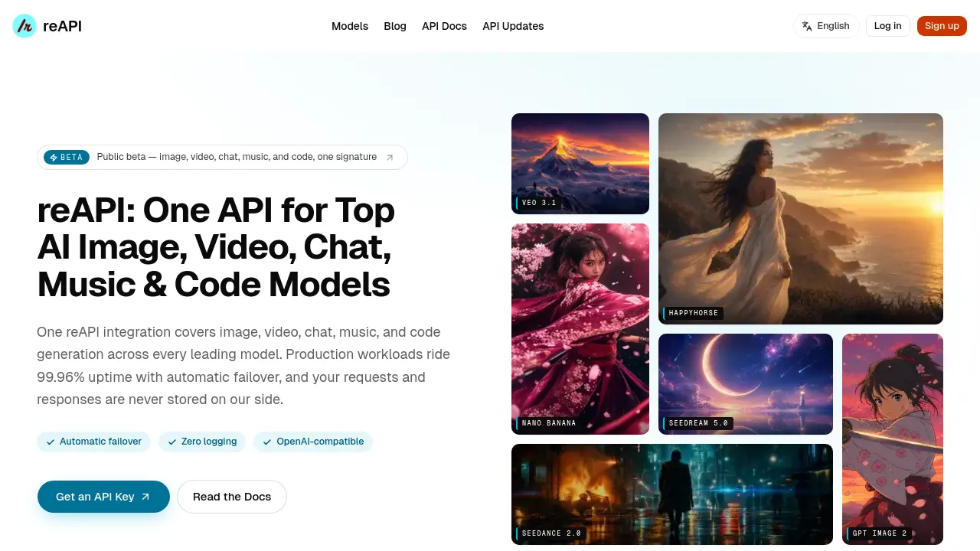
Task: Click the SEEDREAM 5.0 label
Action: pos(698,423)
